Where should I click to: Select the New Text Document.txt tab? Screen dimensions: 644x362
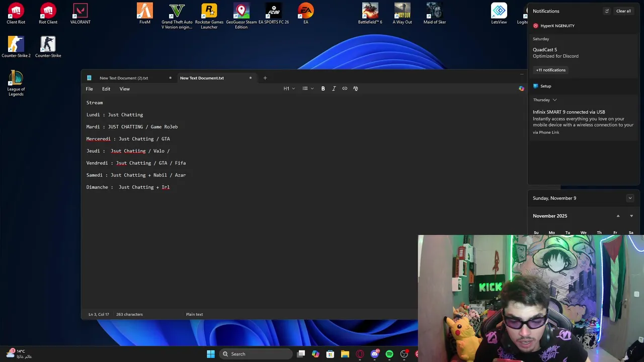click(202, 78)
